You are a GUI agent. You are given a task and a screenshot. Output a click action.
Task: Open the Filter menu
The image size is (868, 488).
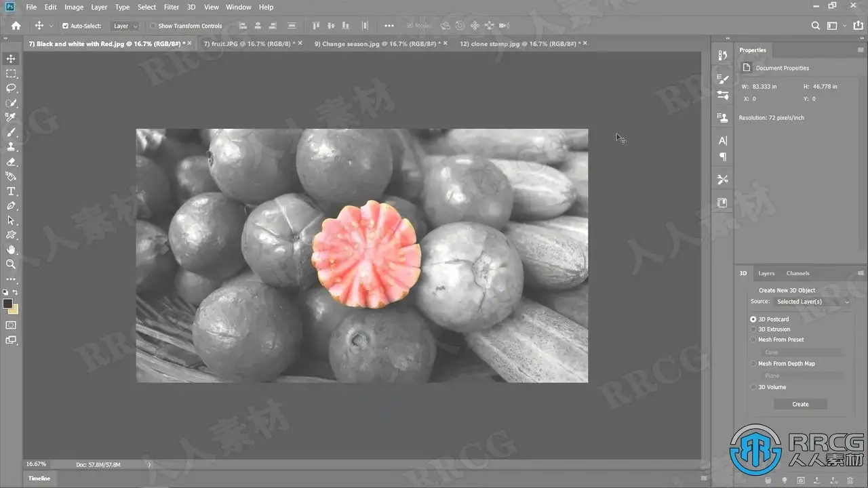click(x=172, y=7)
